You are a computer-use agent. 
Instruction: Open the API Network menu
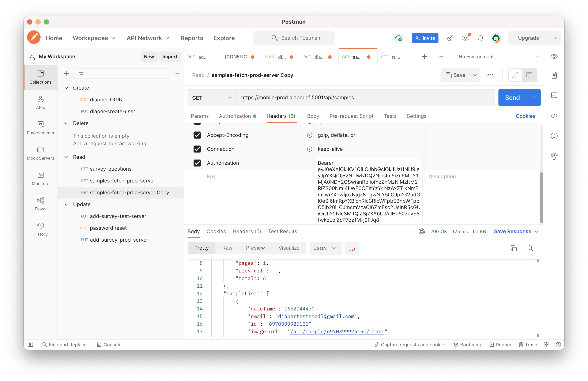pos(148,38)
